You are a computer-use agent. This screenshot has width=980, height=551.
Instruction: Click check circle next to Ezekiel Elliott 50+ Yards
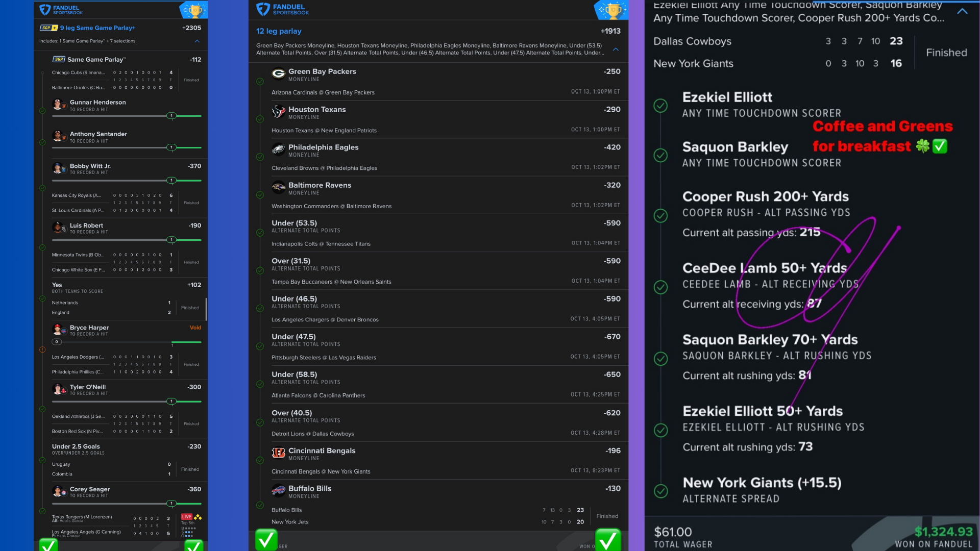click(x=660, y=430)
